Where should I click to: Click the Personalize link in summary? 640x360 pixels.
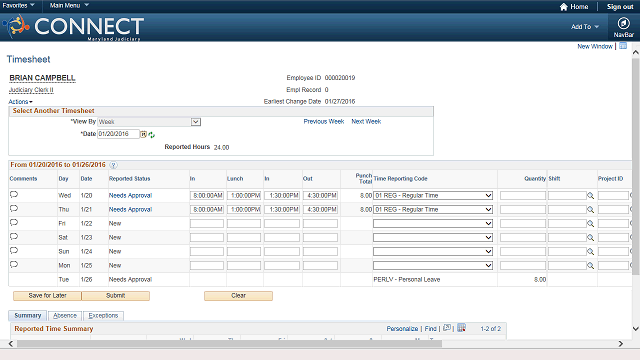(402, 329)
